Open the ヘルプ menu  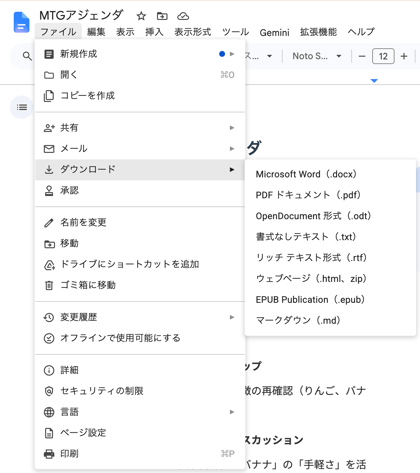(x=361, y=32)
